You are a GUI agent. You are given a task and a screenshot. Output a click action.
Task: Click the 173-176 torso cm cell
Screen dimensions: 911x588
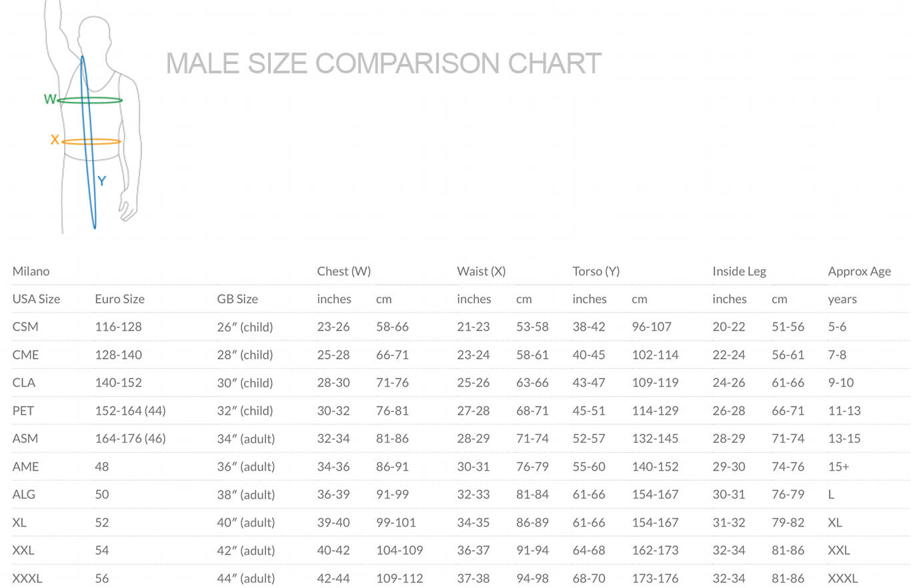[x=654, y=578]
